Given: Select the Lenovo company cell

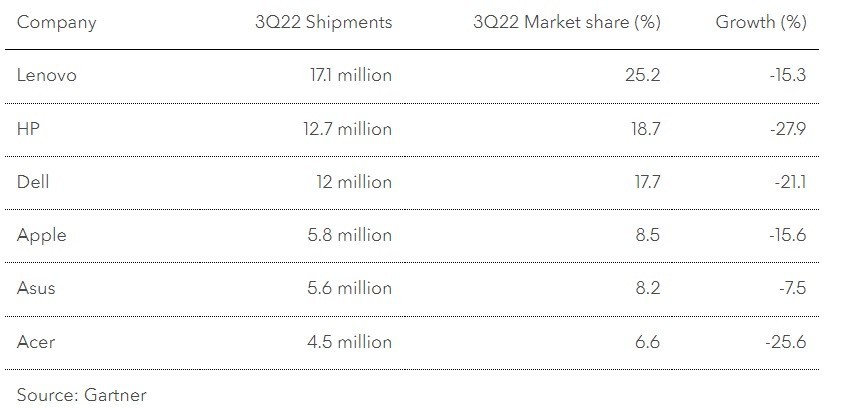Looking at the screenshot, I should click(x=46, y=75).
